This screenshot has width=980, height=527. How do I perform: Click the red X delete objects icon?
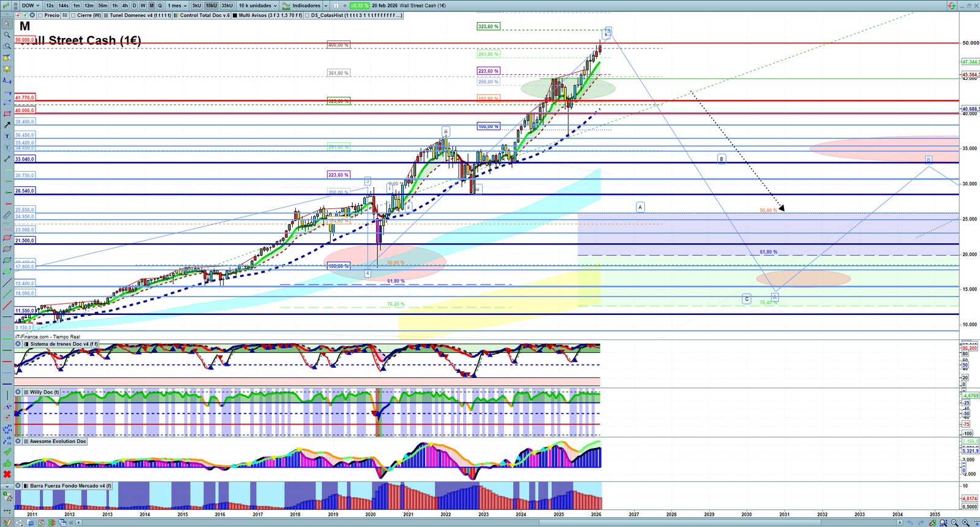click(7, 474)
